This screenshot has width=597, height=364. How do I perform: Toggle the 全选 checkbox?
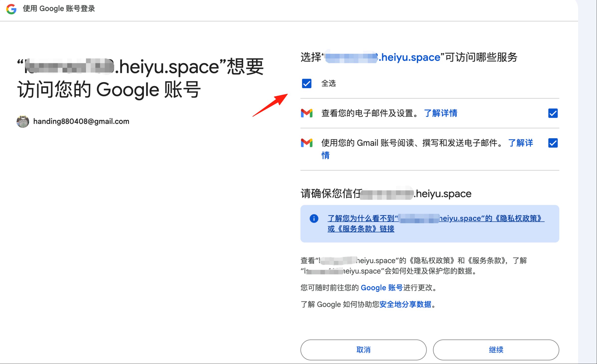306,83
